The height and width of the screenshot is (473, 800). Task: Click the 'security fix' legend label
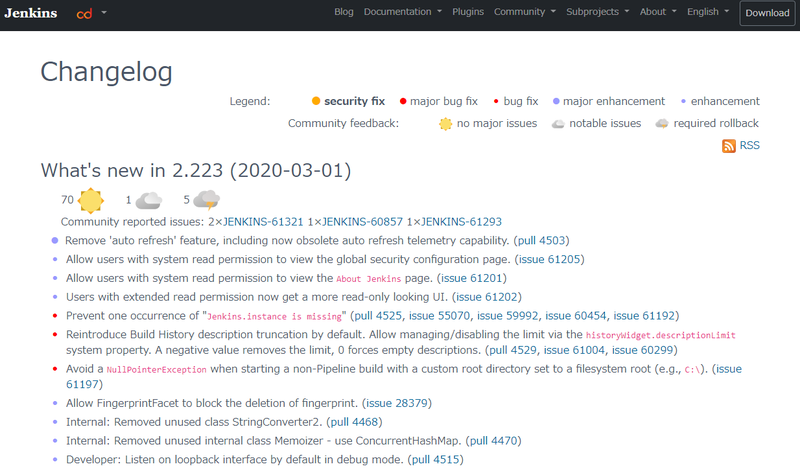tap(355, 101)
